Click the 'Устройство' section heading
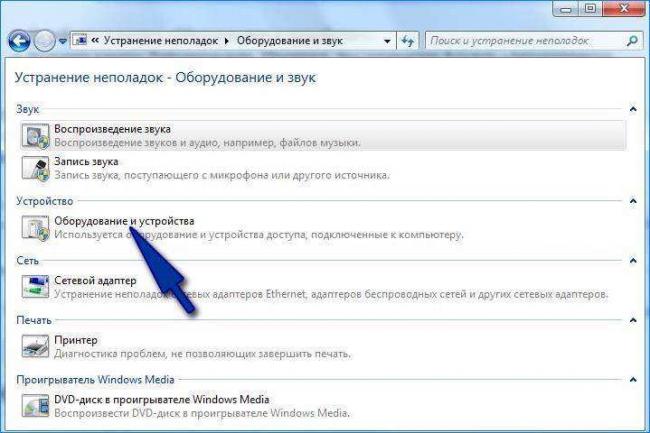The width and height of the screenshot is (650, 433). point(45,201)
